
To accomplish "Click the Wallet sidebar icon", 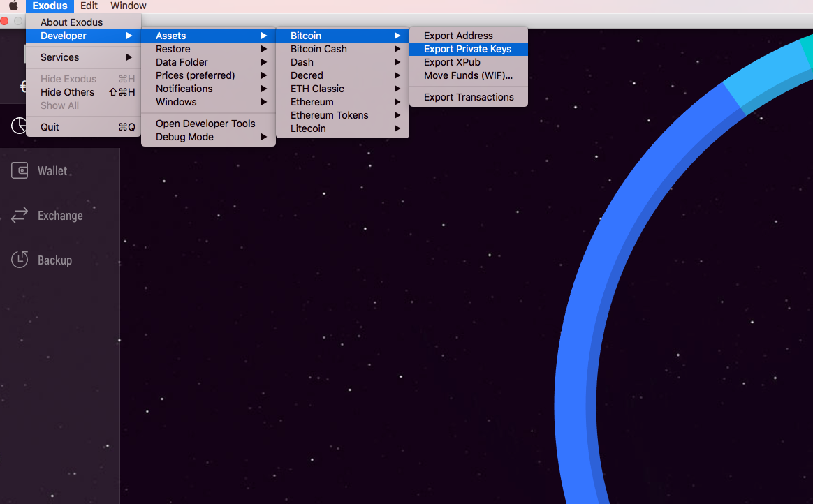I will pyautogui.click(x=20, y=170).
